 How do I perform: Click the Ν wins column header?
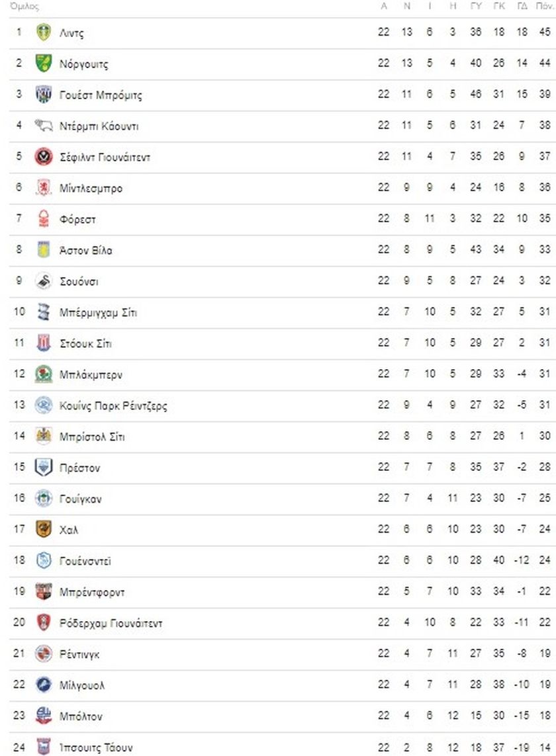(x=407, y=7)
